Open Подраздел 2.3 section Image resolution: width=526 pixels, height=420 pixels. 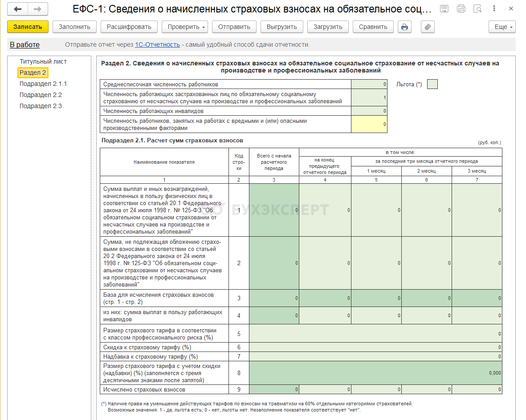pos(41,106)
